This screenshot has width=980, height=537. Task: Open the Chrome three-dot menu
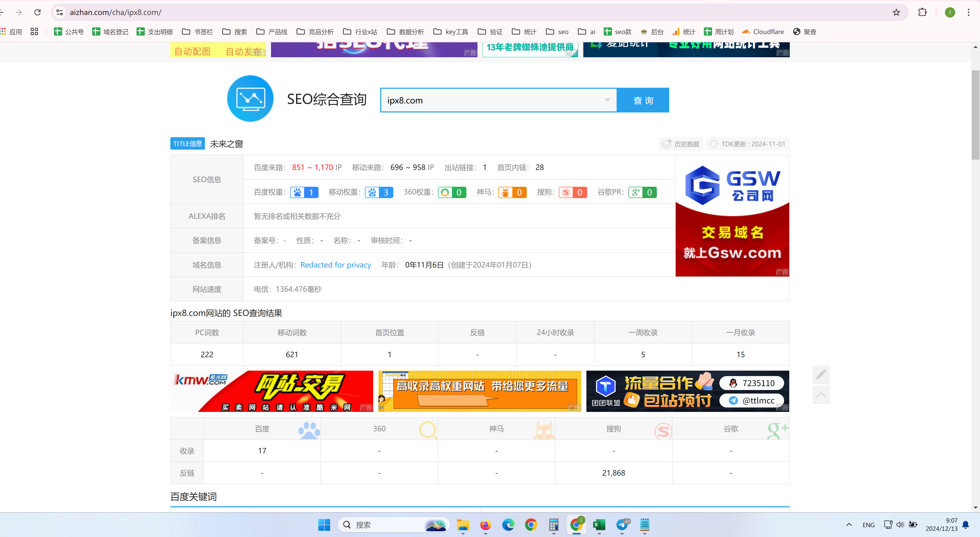click(968, 13)
